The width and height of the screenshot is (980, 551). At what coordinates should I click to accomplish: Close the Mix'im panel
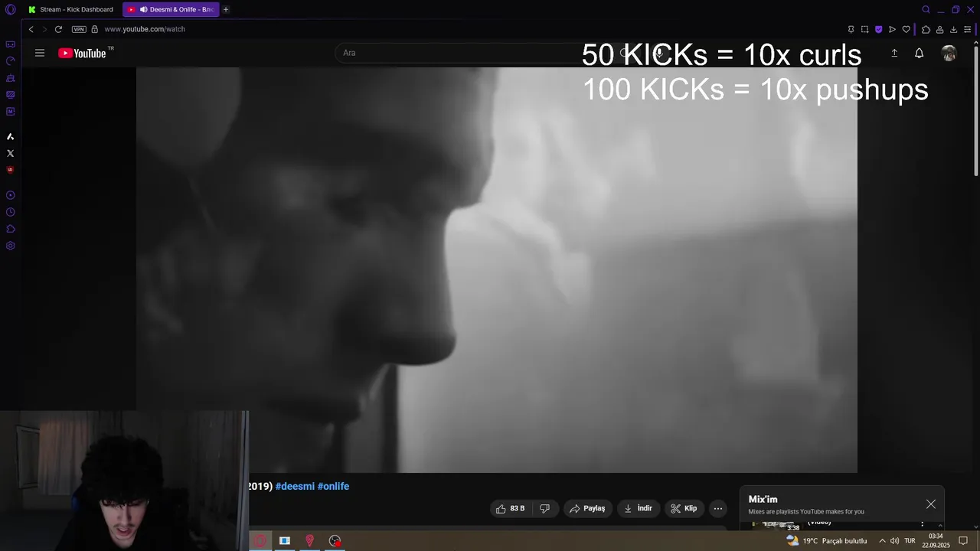click(931, 504)
